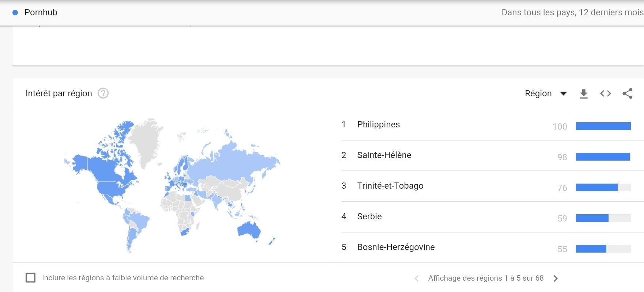
Task: Enable low search volume regions checkbox
Action: point(31,278)
